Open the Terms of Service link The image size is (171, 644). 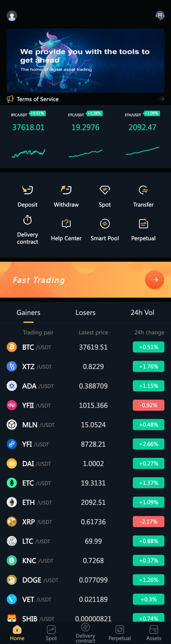coord(38,99)
